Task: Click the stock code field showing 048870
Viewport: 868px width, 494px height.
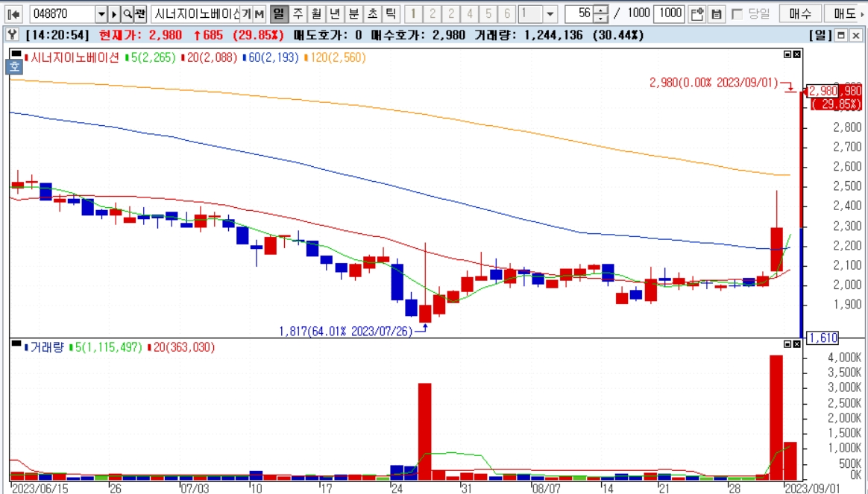Action: coord(63,14)
